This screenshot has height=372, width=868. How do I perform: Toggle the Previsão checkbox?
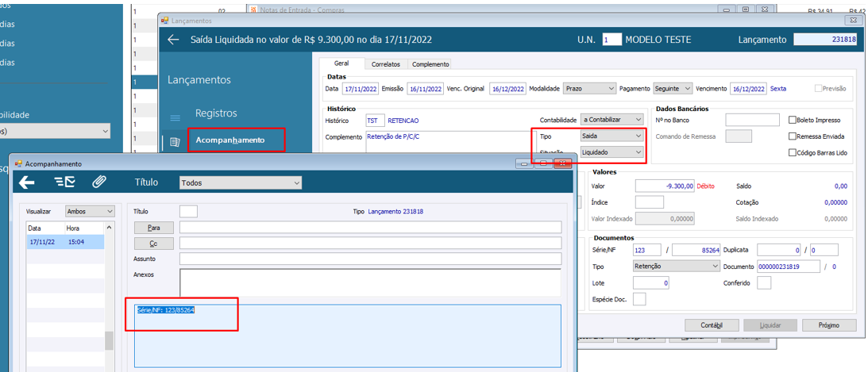[818, 89]
